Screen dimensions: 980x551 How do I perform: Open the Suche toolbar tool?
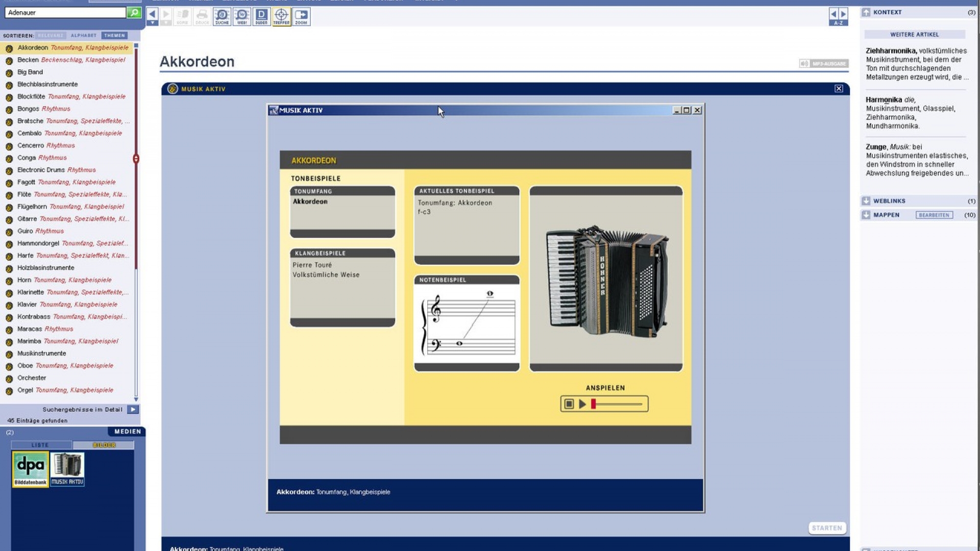click(x=222, y=16)
